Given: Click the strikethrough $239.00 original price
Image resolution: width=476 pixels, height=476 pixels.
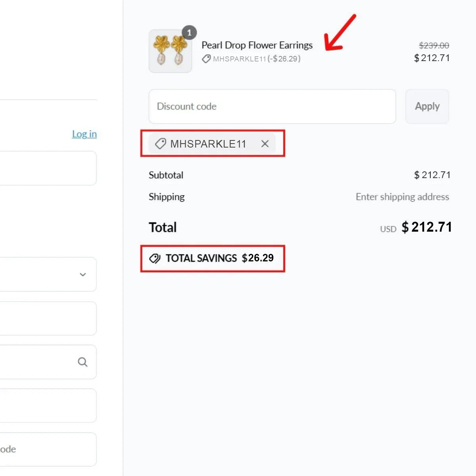Looking at the screenshot, I should (434, 46).
